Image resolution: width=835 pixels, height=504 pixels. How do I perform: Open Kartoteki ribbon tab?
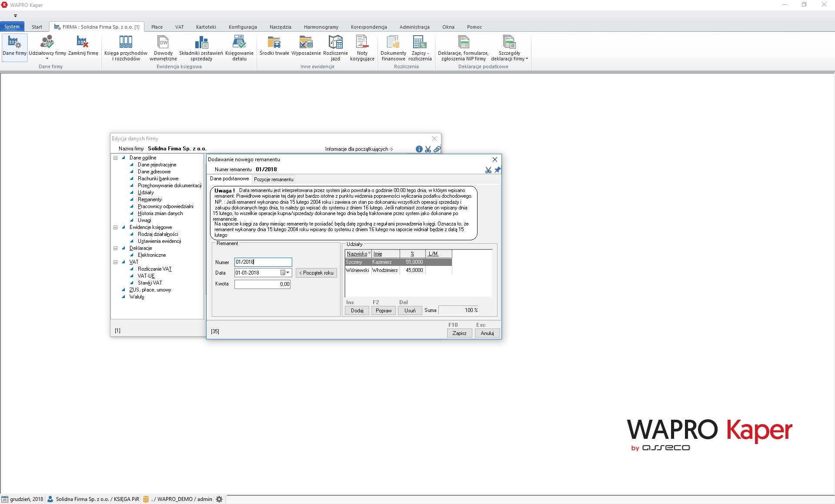coord(206,27)
